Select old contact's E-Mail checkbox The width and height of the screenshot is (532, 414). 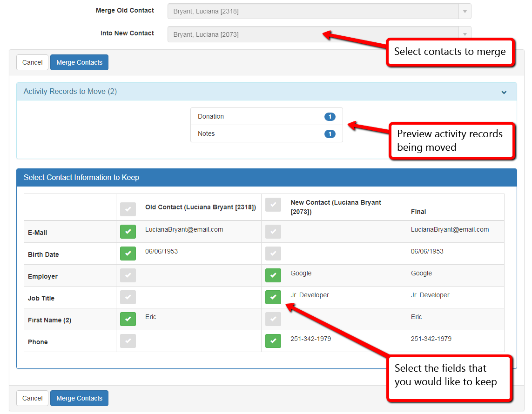click(128, 232)
